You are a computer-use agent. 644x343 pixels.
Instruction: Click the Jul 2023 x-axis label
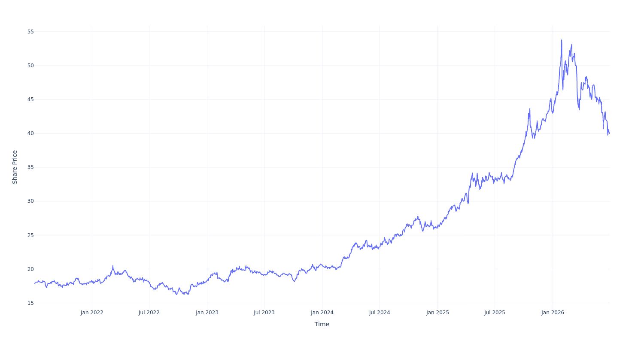coord(264,313)
